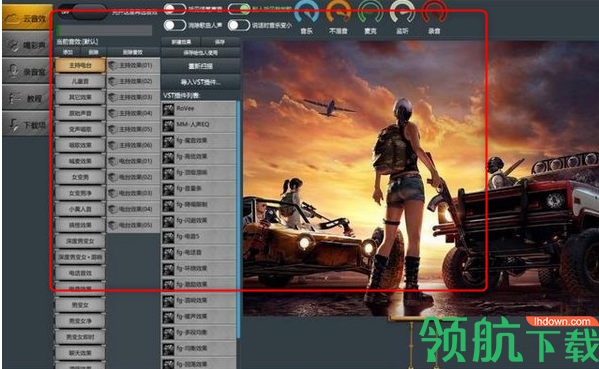Select the 电话音效 category

(80, 273)
